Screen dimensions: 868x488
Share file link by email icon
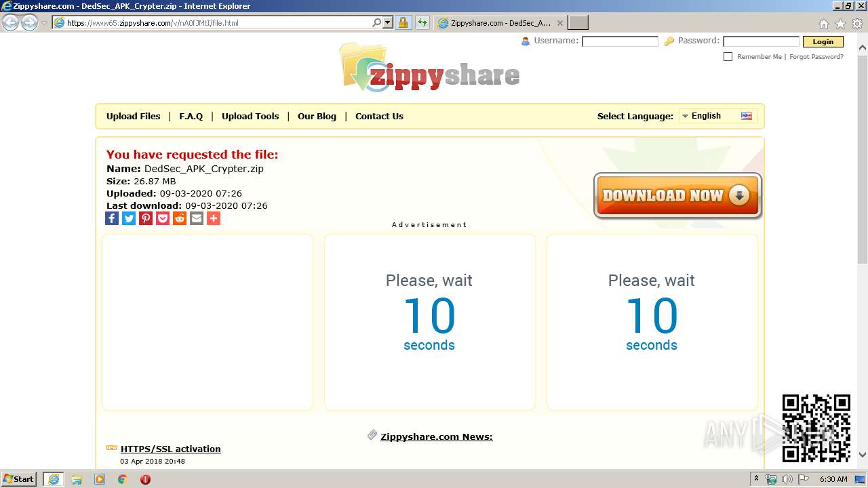[x=197, y=218]
